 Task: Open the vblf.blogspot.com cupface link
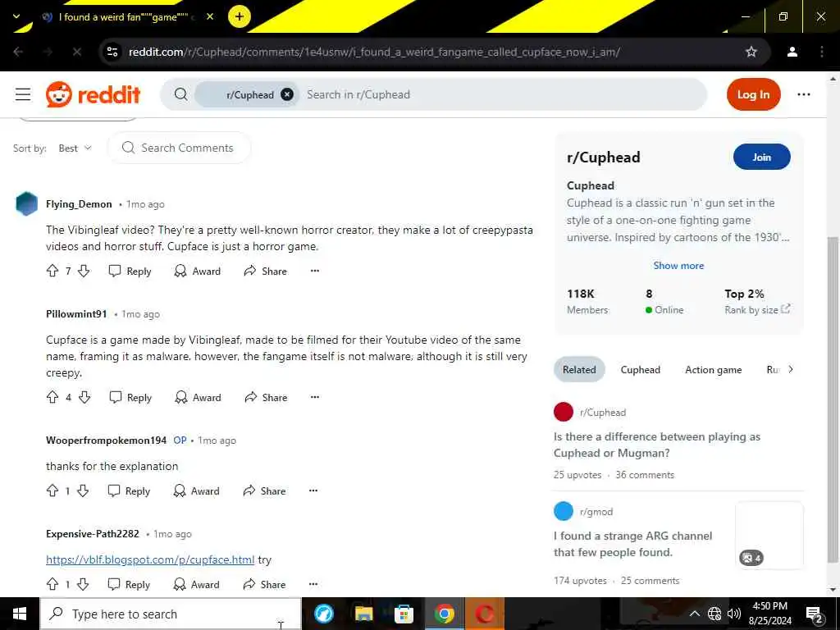pos(150,559)
